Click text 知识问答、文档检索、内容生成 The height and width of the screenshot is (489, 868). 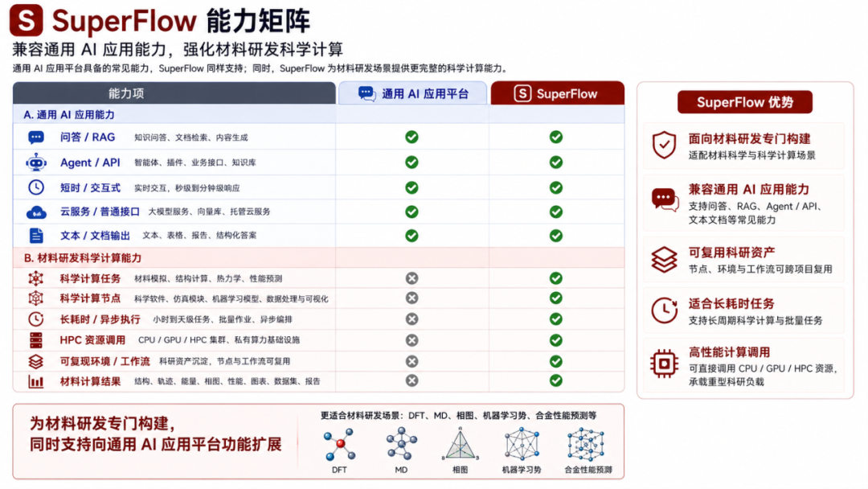point(191,138)
